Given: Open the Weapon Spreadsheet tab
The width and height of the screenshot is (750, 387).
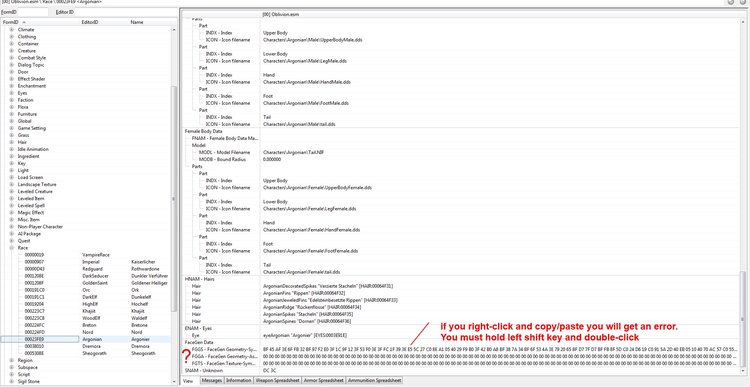Looking at the screenshot, I should pos(277,381).
